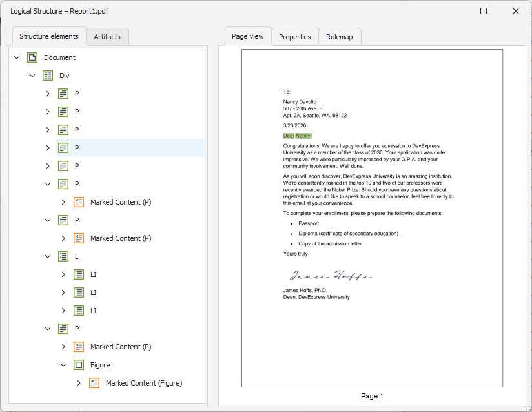Switch to the Structure elements tab
The image size is (532, 412).
[49, 36]
